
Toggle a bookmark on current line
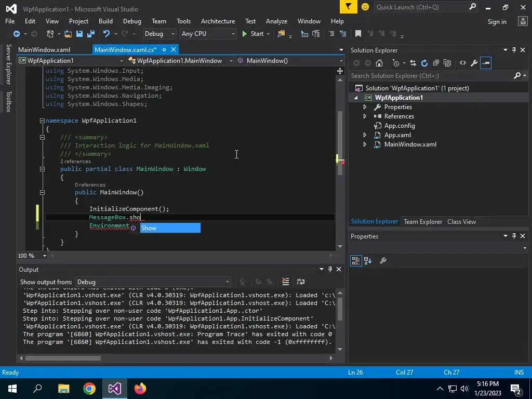[358, 34]
